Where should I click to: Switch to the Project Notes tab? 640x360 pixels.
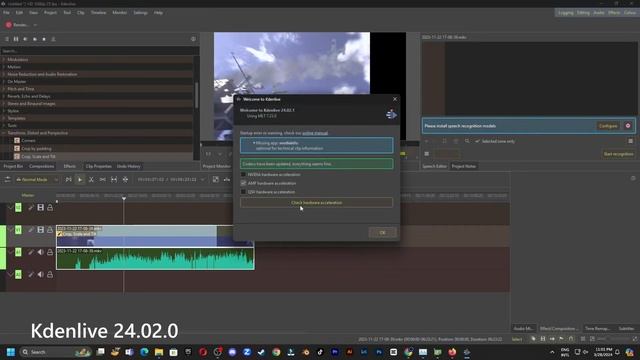click(464, 167)
